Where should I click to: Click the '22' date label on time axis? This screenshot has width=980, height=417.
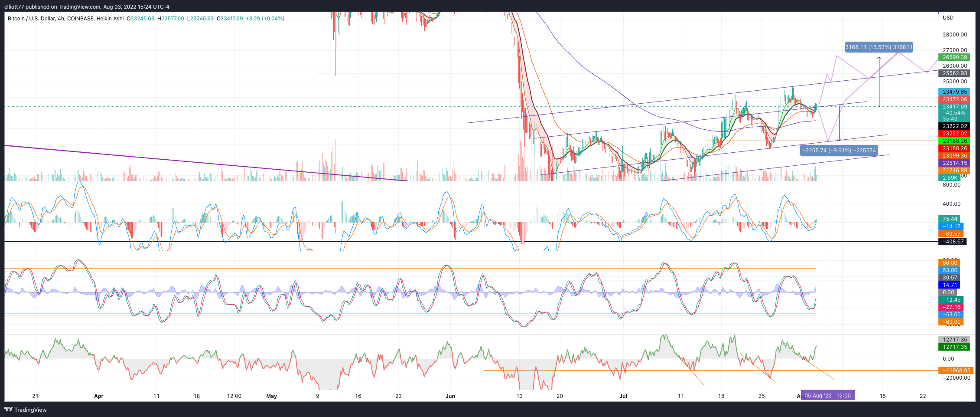click(923, 396)
